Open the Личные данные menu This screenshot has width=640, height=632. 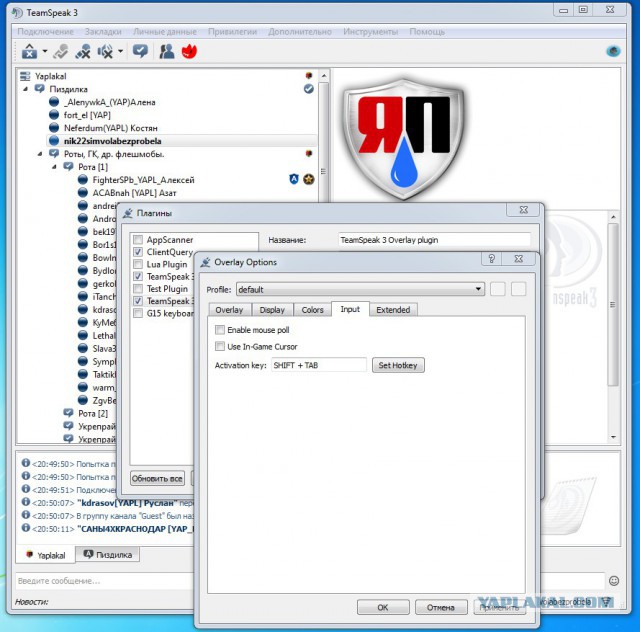(x=164, y=32)
